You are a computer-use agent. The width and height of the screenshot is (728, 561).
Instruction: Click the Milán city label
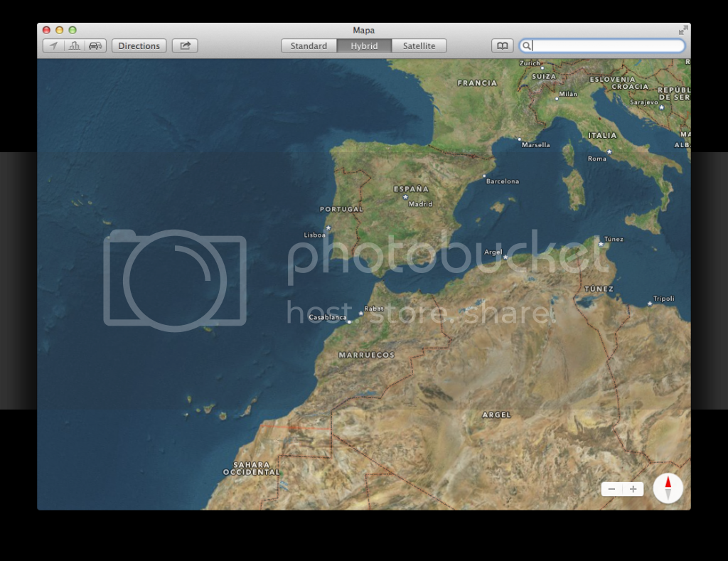click(x=568, y=94)
